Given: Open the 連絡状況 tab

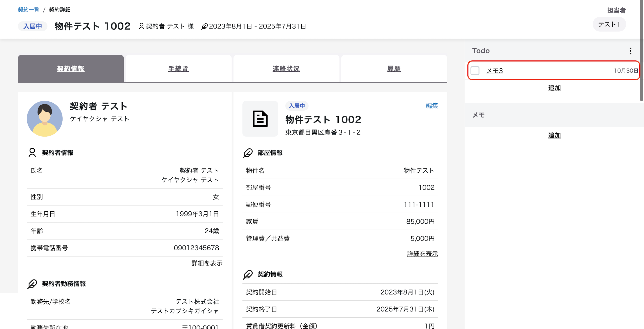Looking at the screenshot, I should (286, 69).
